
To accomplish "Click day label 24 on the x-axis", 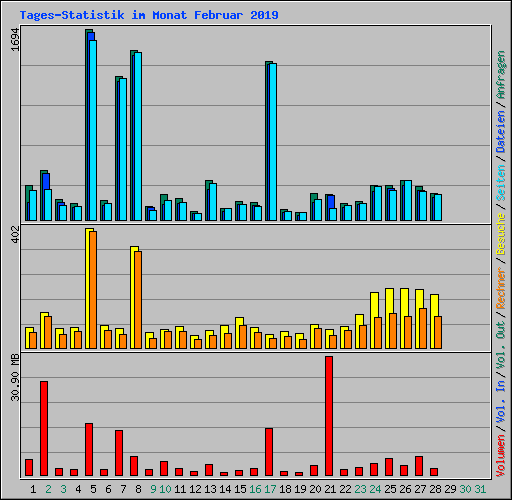I will pyautogui.click(x=375, y=489).
